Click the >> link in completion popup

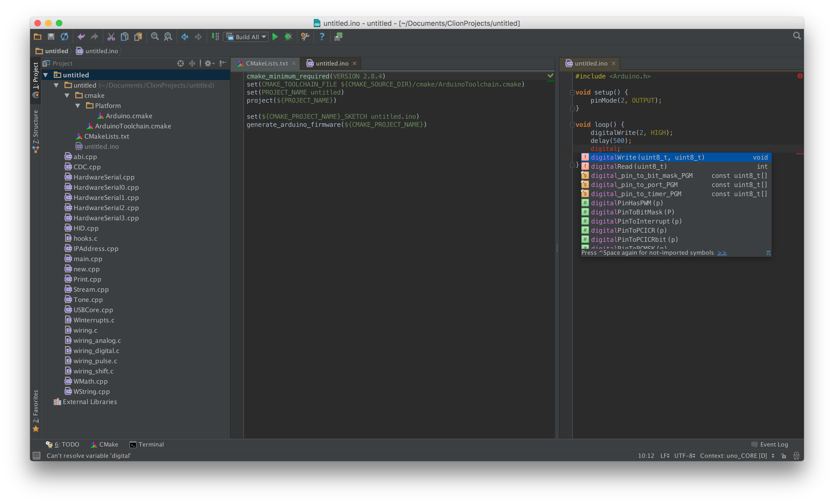pos(722,253)
